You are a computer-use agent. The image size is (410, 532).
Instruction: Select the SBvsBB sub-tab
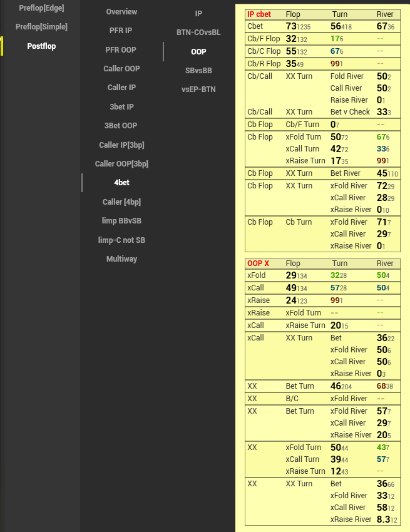point(198,71)
